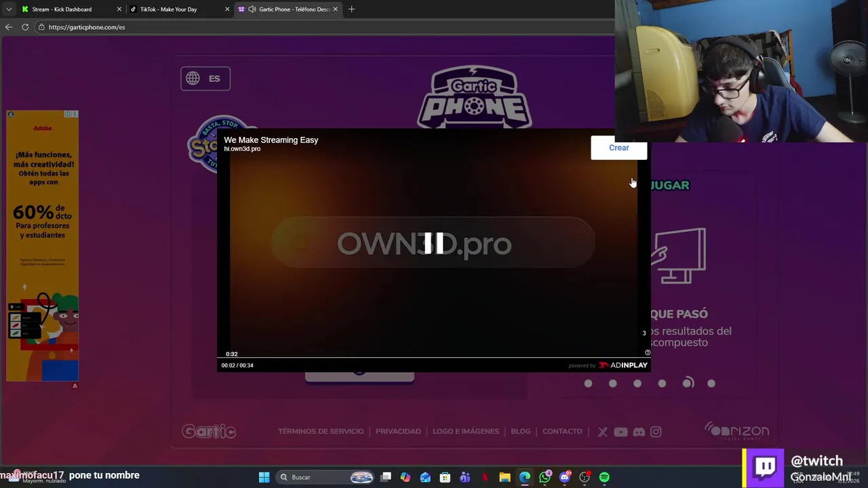View site info lock icon
Screen dimensions: 868x488
point(41,27)
